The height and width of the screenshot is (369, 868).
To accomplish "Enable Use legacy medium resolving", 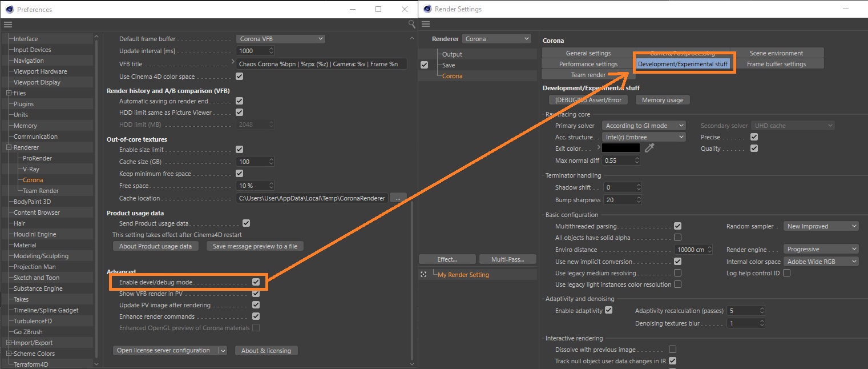I will (677, 273).
